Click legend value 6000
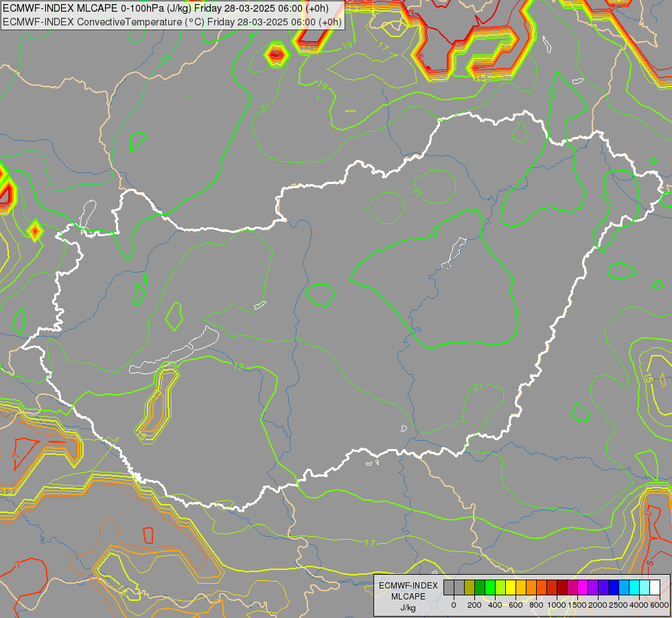 (660, 605)
